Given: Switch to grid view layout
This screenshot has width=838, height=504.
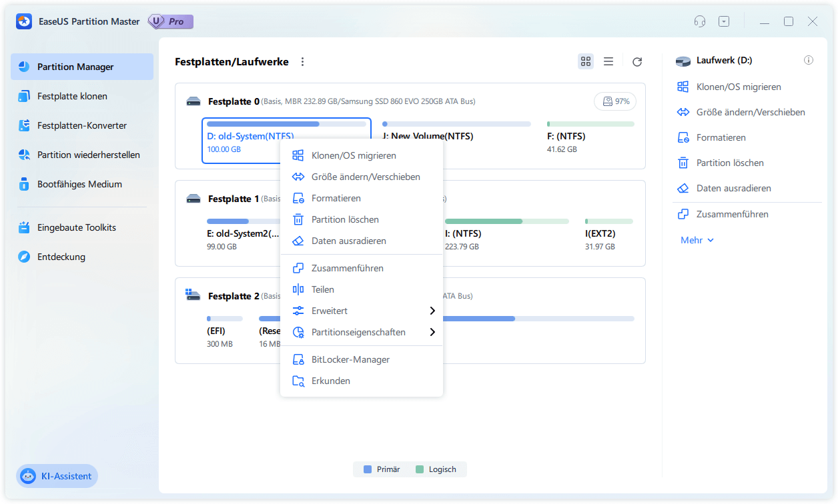Looking at the screenshot, I should [586, 61].
